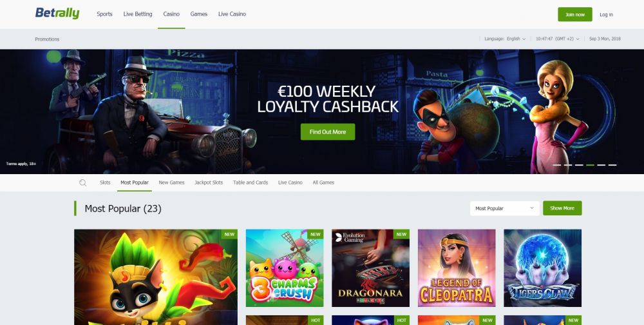This screenshot has width=644, height=325.
Task: Open the Dragonara Roulette game tile
Action: [370, 268]
